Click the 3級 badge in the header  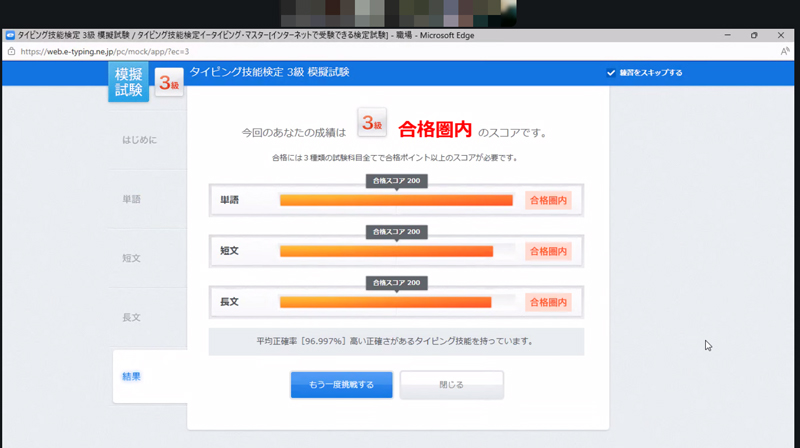169,82
